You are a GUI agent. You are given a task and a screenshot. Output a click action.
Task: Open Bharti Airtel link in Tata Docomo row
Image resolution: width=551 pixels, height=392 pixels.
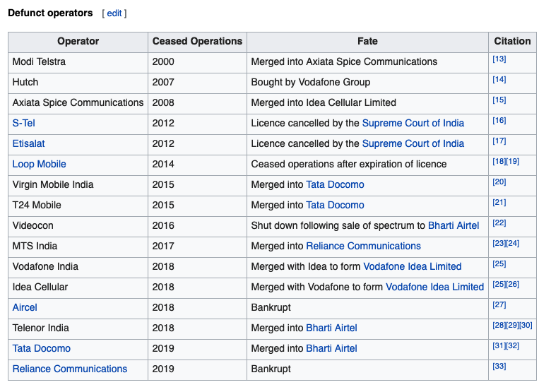tap(331, 348)
